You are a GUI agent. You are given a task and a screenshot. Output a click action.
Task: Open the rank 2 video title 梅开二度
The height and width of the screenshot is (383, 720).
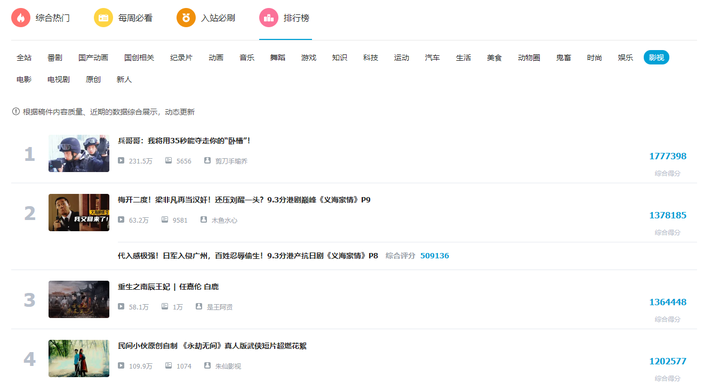coord(244,200)
